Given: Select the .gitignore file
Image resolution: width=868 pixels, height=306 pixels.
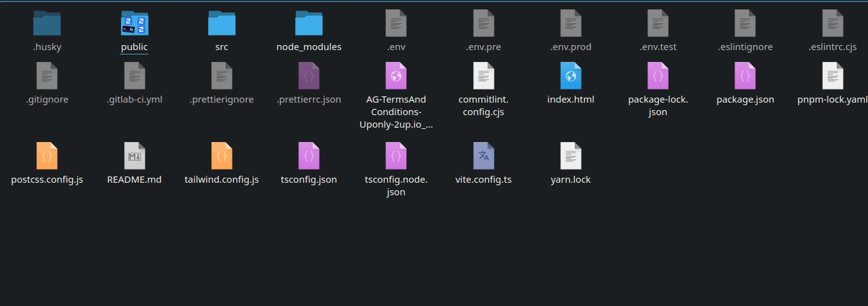Looking at the screenshot, I should tap(47, 76).
